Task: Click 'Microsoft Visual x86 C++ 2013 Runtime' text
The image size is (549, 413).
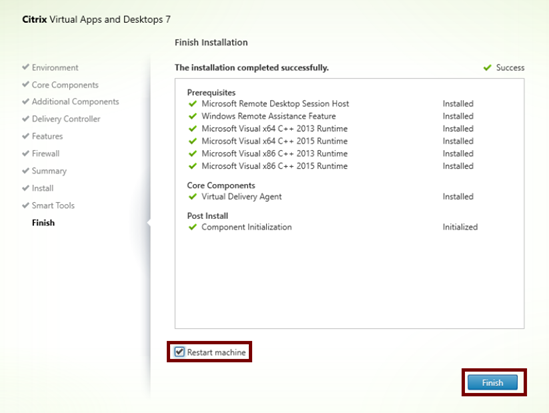Action: tap(274, 153)
